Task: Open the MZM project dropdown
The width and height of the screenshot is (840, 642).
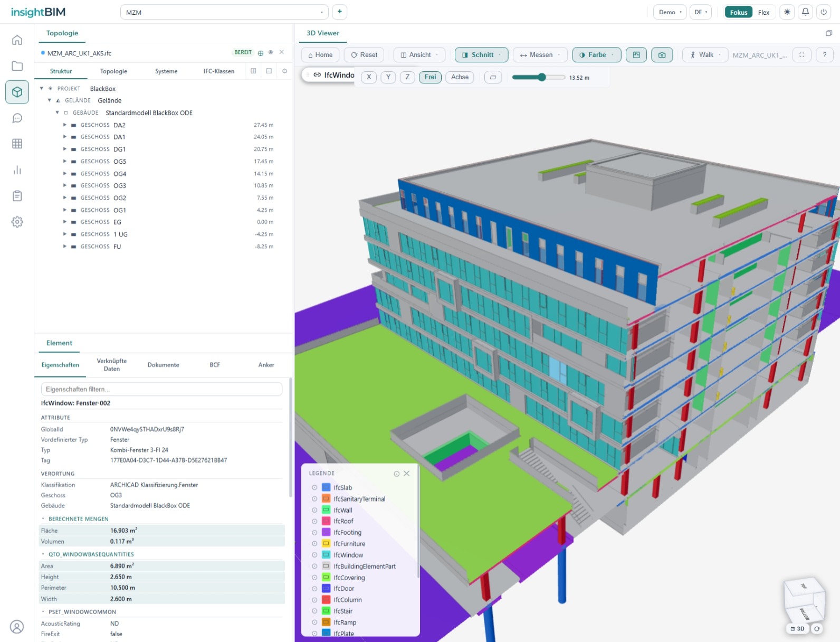Action: coord(224,12)
